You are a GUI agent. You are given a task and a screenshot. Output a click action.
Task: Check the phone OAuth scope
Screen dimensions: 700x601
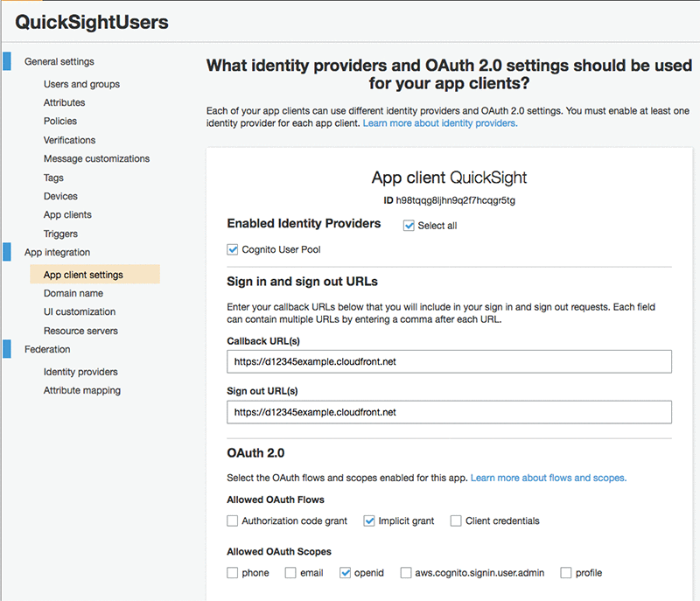click(x=232, y=572)
